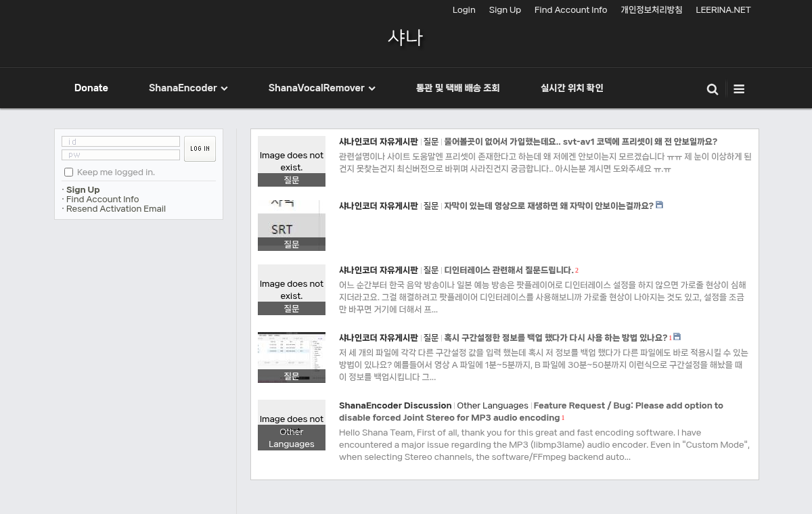
Task: Open Feature Request / Bug MP3 post
Action: pos(531,412)
